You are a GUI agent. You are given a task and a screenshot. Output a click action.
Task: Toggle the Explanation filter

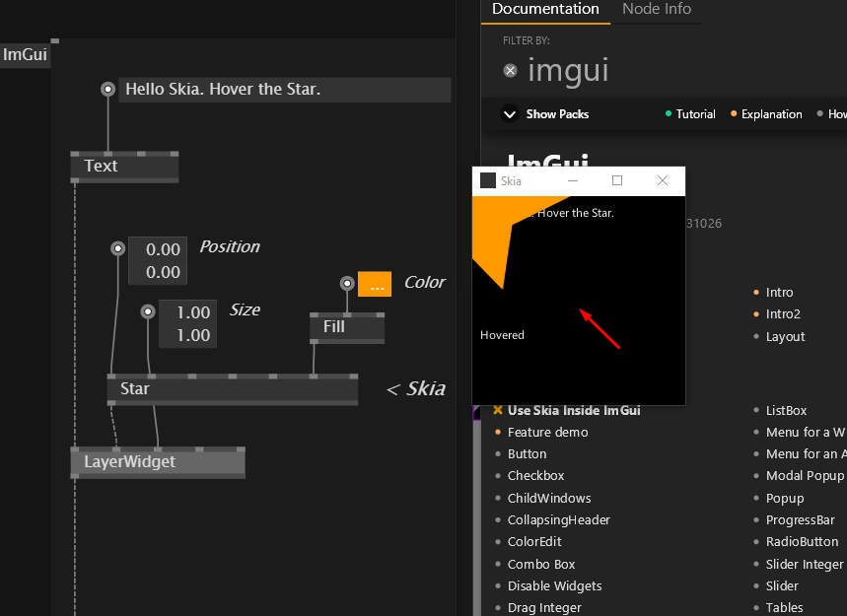766,114
